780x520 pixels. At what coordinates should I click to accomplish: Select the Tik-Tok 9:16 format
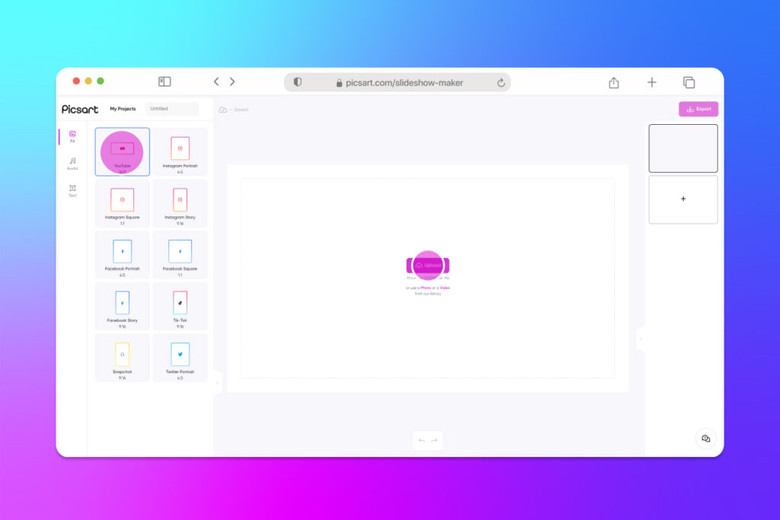coord(180,306)
